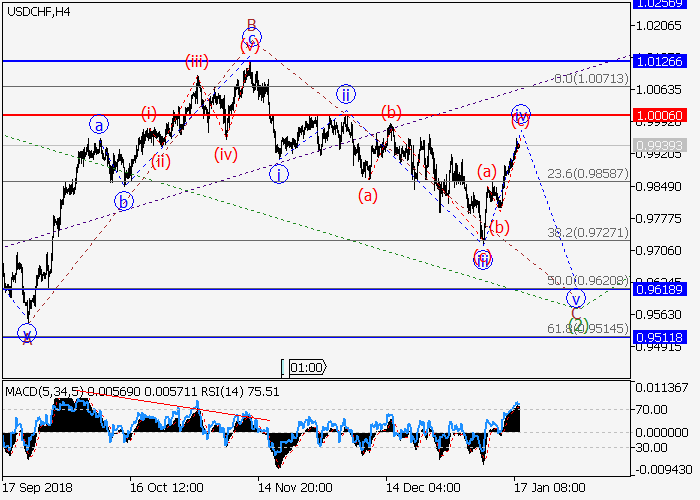
Task: Click the circled blue 'a' wave label
Action: point(98,125)
